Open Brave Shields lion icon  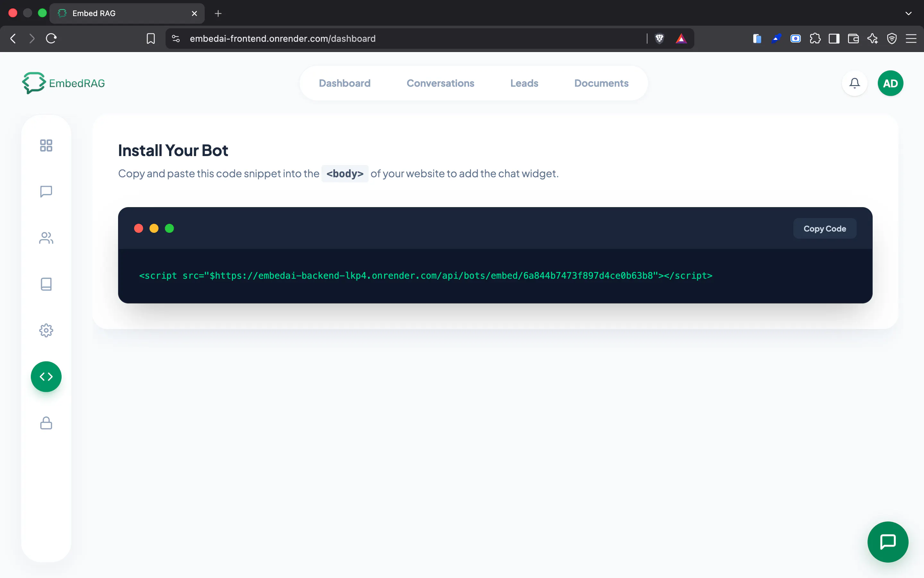pyautogui.click(x=659, y=39)
